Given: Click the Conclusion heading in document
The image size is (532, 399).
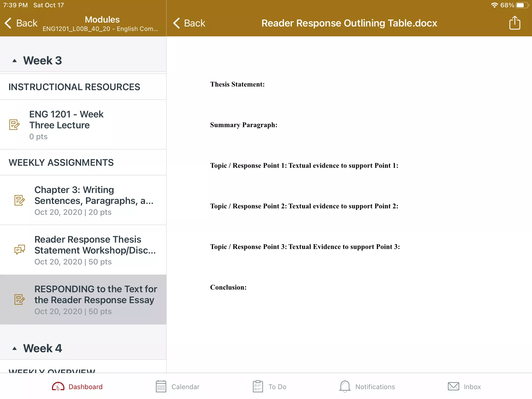Looking at the screenshot, I should 228,287.
